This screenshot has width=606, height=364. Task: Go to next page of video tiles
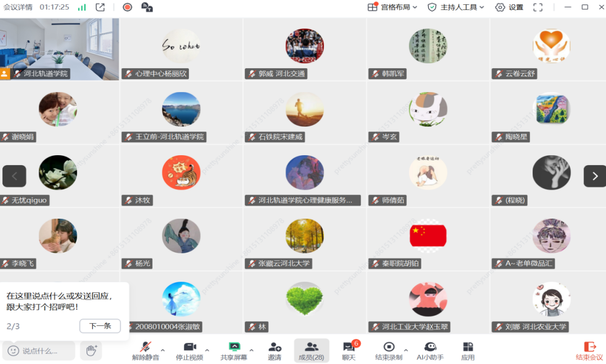pos(595,176)
